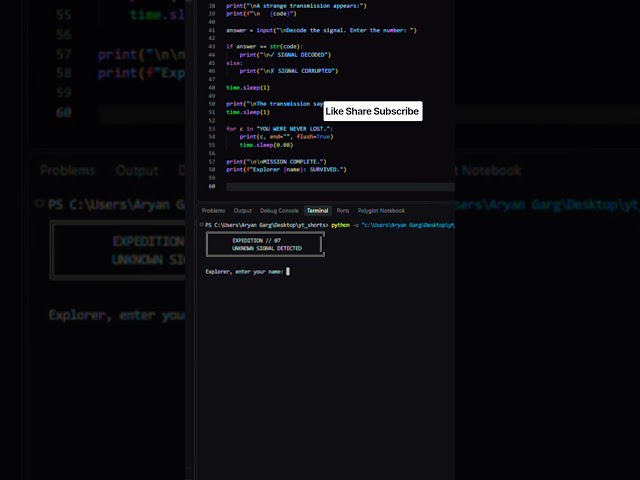The height and width of the screenshot is (480, 640).
Task: Click the "python" command in the terminal
Action: point(340,225)
